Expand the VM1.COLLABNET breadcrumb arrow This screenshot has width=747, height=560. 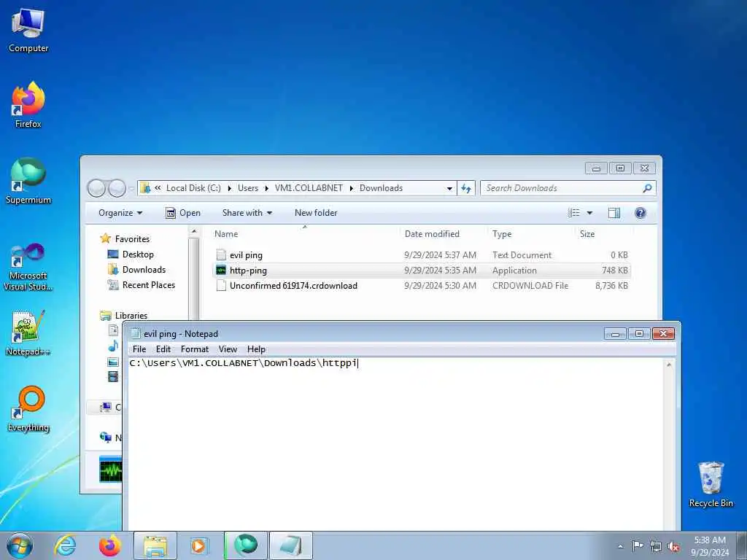point(351,188)
